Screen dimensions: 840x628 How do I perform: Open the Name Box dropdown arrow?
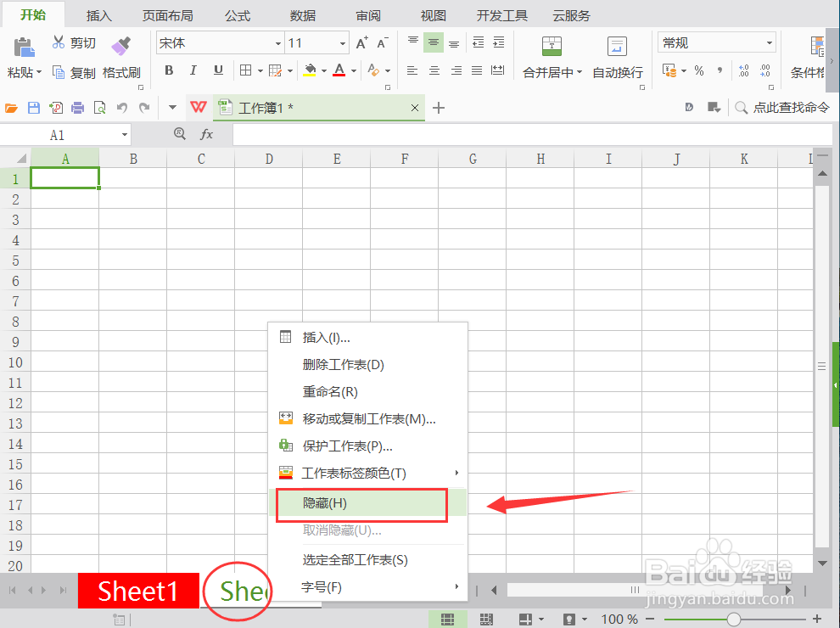click(124, 134)
